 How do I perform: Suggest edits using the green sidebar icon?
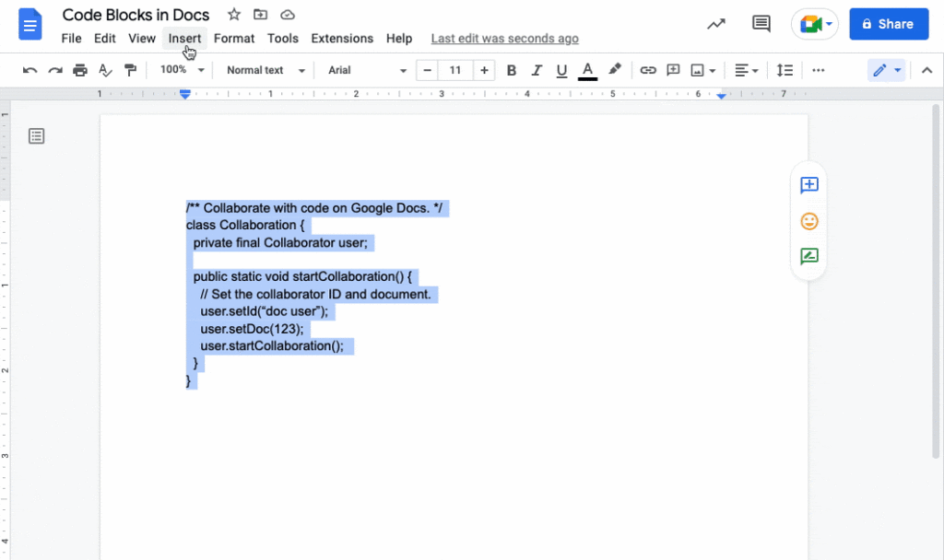[x=808, y=256]
